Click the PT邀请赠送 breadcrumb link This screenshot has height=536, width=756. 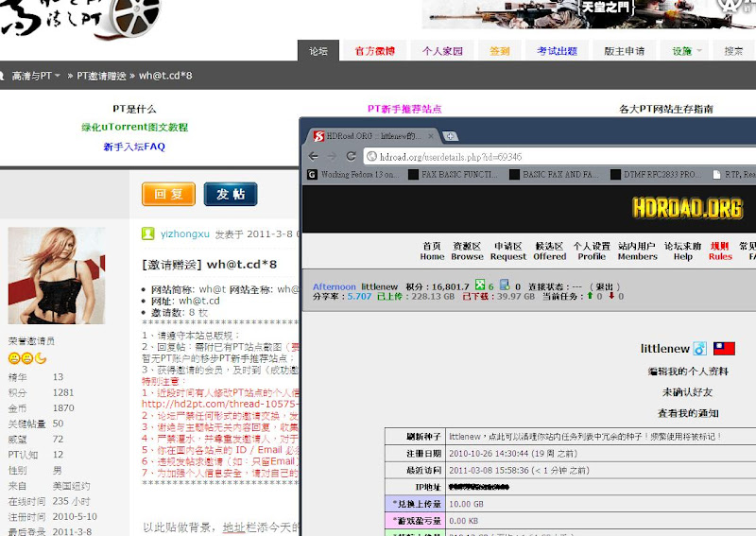tap(101, 76)
